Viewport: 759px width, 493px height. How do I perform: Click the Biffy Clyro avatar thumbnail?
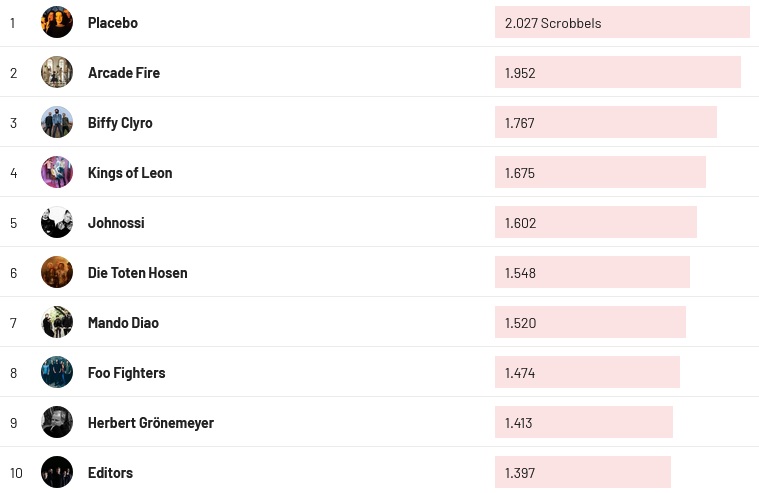(57, 122)
